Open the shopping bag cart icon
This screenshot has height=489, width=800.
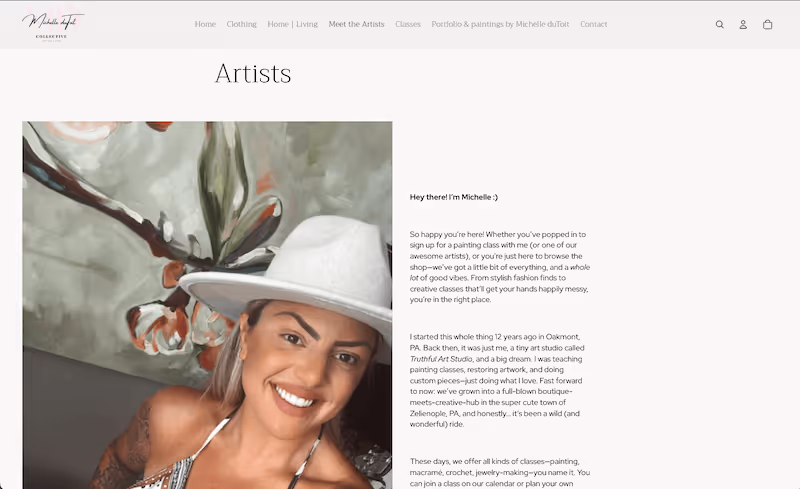coord(767,25)
